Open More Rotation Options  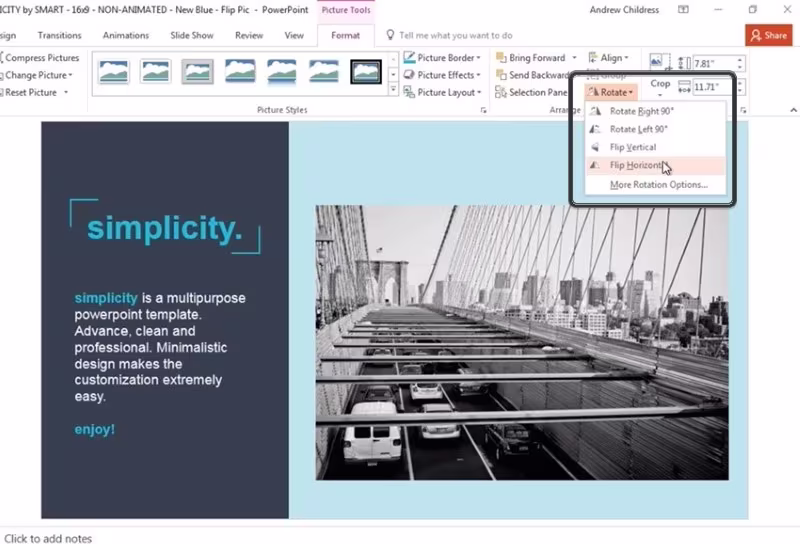(655, 185)
